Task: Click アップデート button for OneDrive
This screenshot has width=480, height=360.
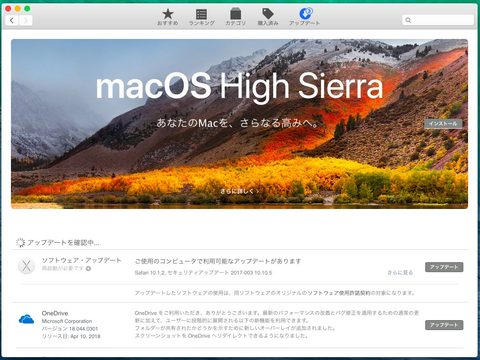Action: [x=444, y=325]
